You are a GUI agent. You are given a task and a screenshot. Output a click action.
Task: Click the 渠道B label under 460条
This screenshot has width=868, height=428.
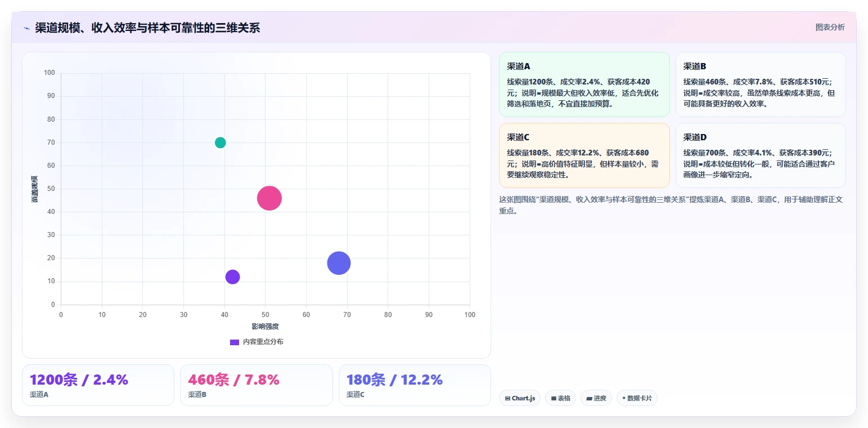pos(197,395)
